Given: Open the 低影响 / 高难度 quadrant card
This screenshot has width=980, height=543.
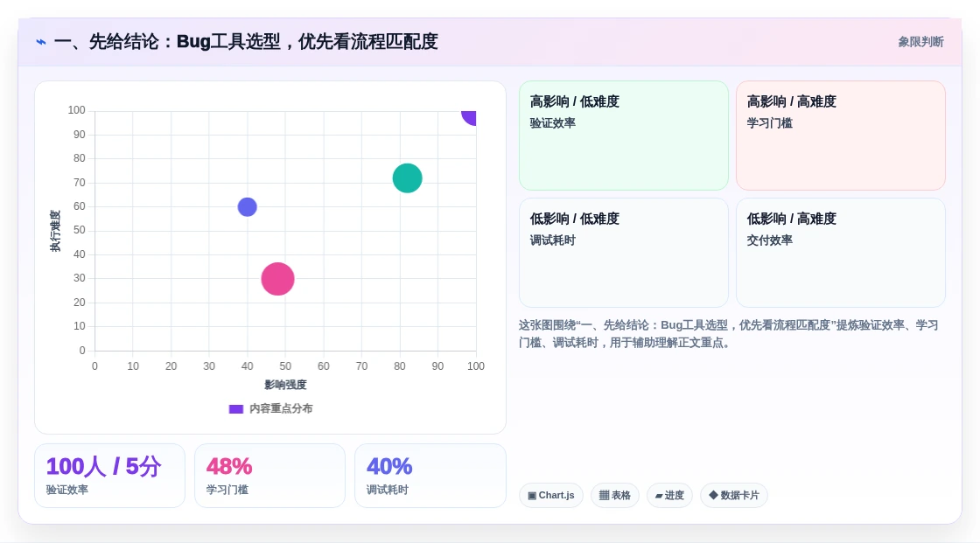Looking at the screenshot, I should pos(841,253).
